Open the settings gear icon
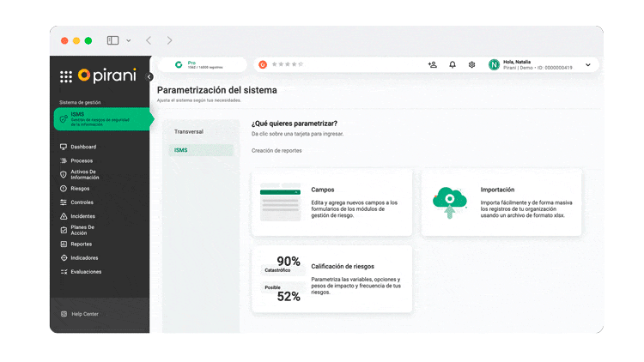The height and width of the screenshot is (362, 644). 471,65
